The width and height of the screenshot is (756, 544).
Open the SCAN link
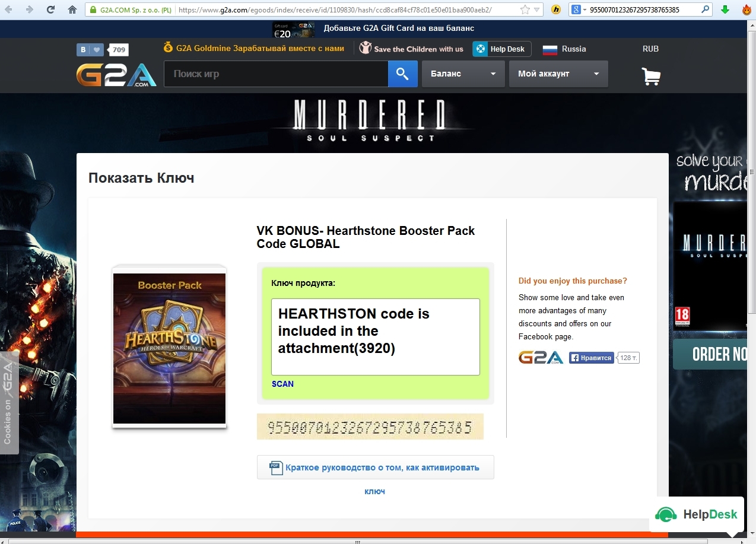[282, 384]
